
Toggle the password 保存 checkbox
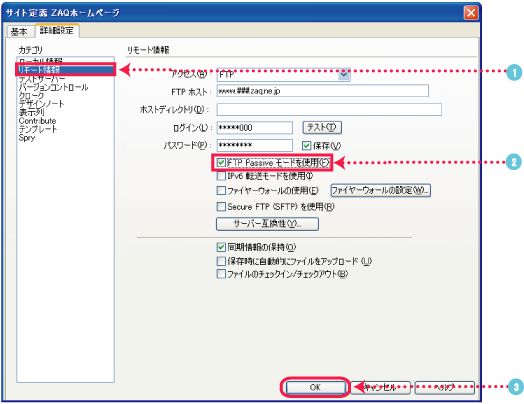click(306, 146)
